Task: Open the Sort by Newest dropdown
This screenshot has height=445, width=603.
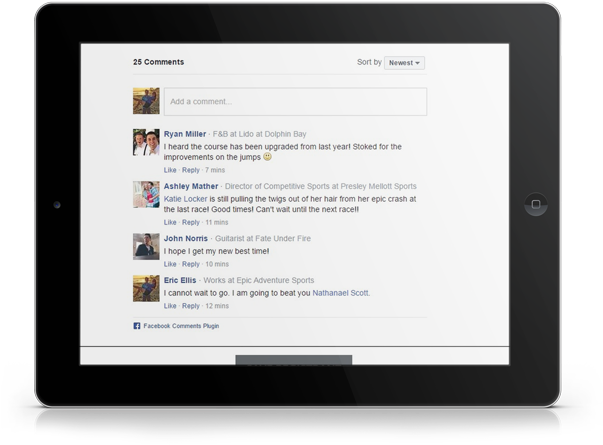Action: 404,63
